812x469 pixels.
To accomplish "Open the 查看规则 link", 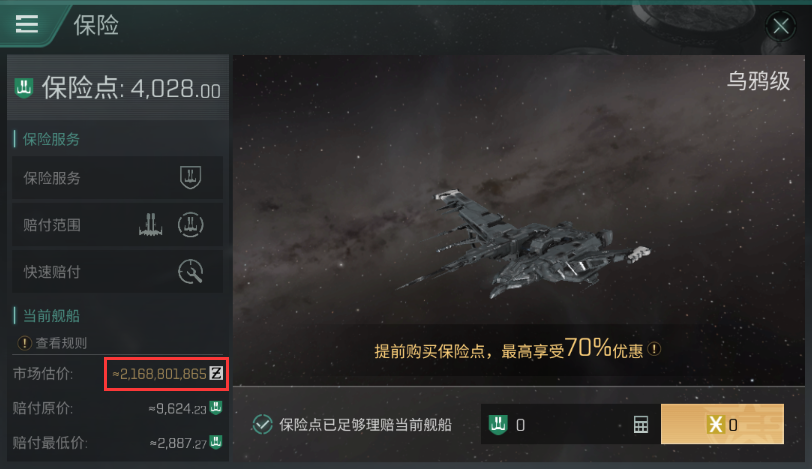I will [61, 343].
